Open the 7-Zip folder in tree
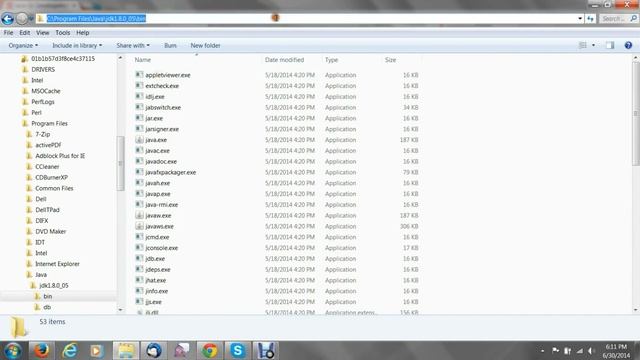Viewport: 640px width, 360px height. (42, 134)
